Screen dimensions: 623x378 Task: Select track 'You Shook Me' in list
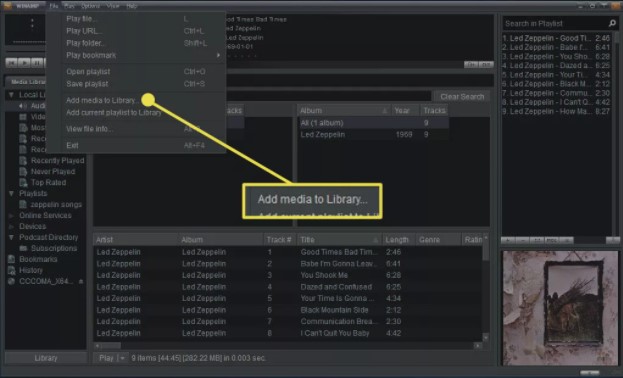(288, 275)
